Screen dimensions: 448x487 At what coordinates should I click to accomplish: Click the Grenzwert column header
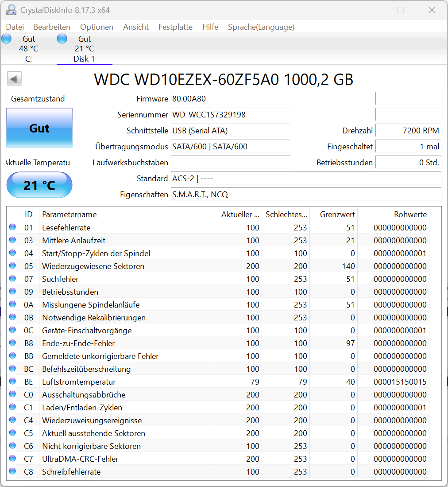[x=333, y=214]
